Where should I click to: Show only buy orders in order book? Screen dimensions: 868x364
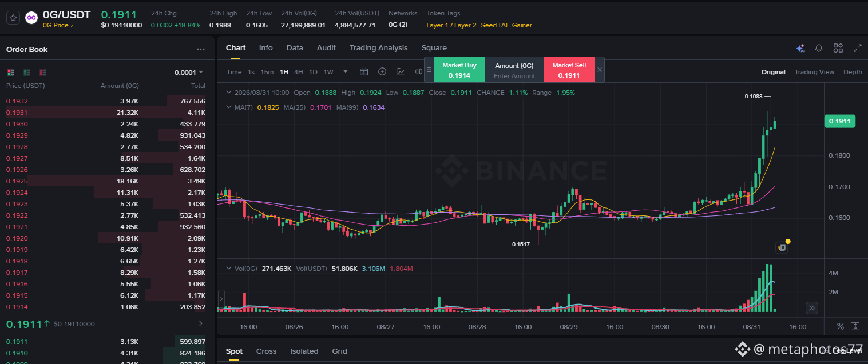tap(26, 73)
